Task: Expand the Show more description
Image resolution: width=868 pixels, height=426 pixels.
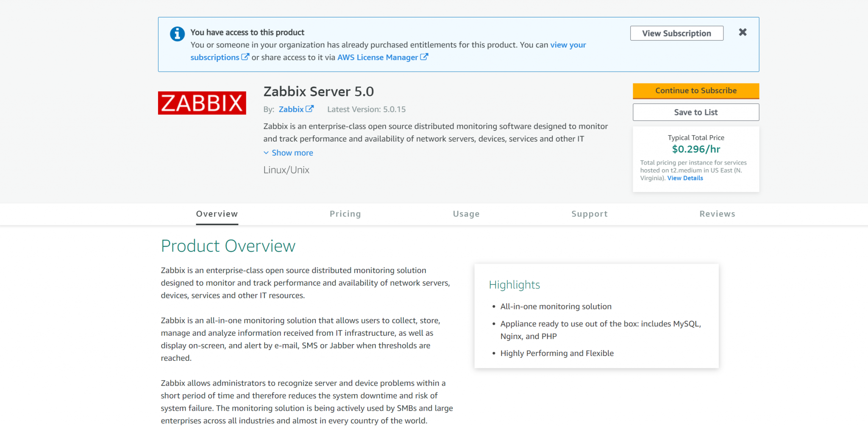Action: [x=292, y=153]
